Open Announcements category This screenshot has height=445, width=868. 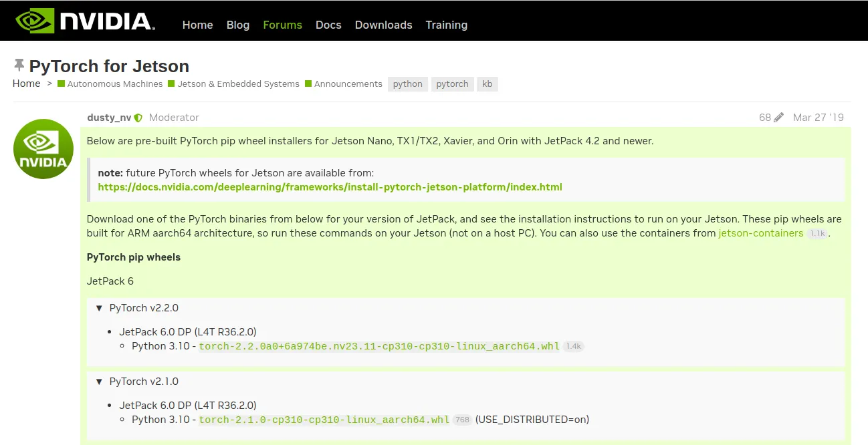[348, 84]
